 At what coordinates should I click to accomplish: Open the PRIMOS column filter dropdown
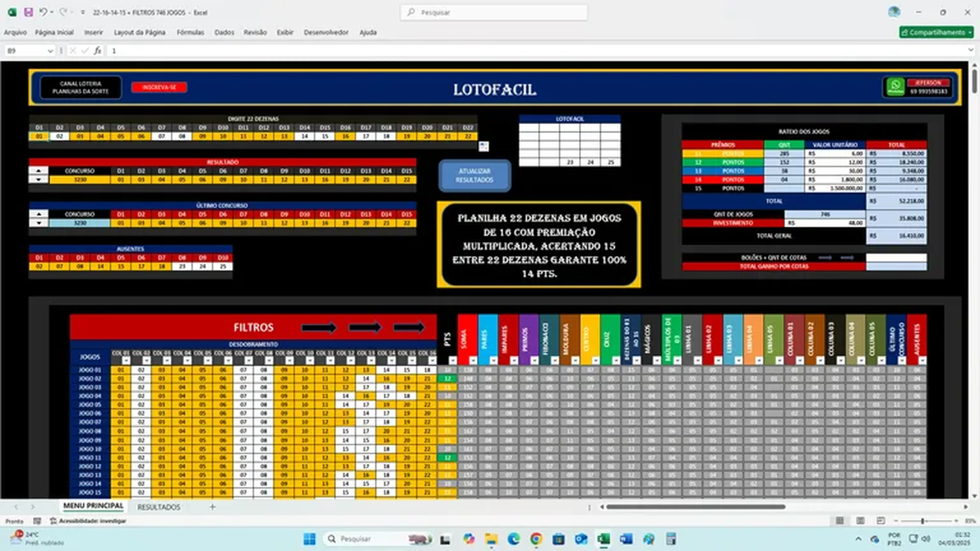point(534,360)
